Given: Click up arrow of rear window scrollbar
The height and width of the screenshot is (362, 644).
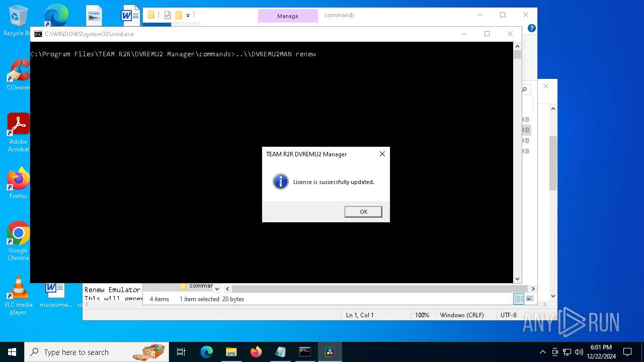Looking at the screenshot, I should (553, 109).
